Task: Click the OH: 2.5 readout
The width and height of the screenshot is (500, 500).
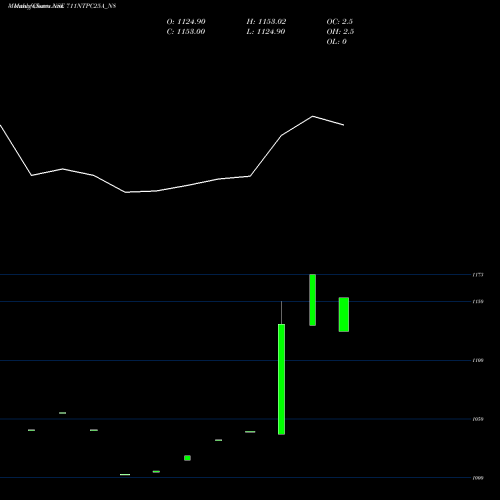Action: (x=340, y=32)
